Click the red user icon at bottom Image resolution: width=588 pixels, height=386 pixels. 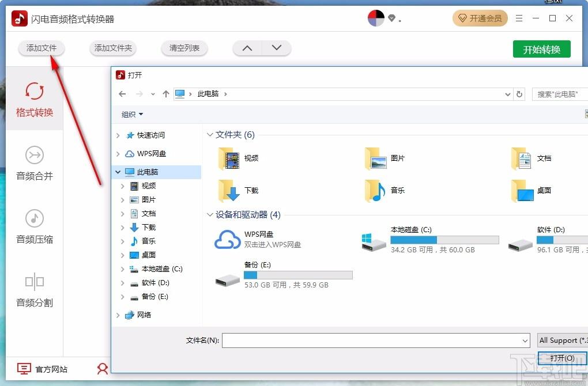tap(103, 369)
